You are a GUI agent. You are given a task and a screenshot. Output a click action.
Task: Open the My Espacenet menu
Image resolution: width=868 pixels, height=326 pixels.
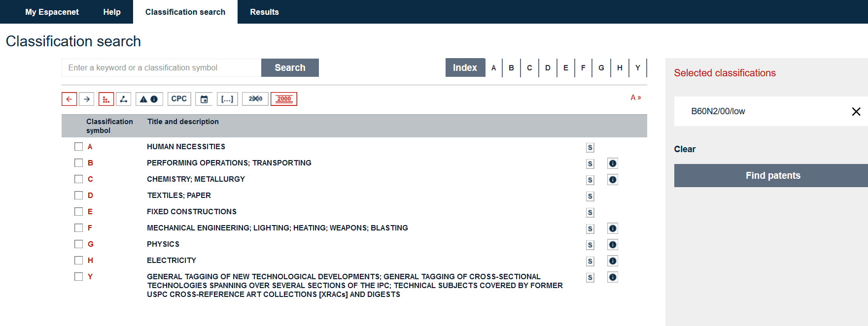point(52,12)
